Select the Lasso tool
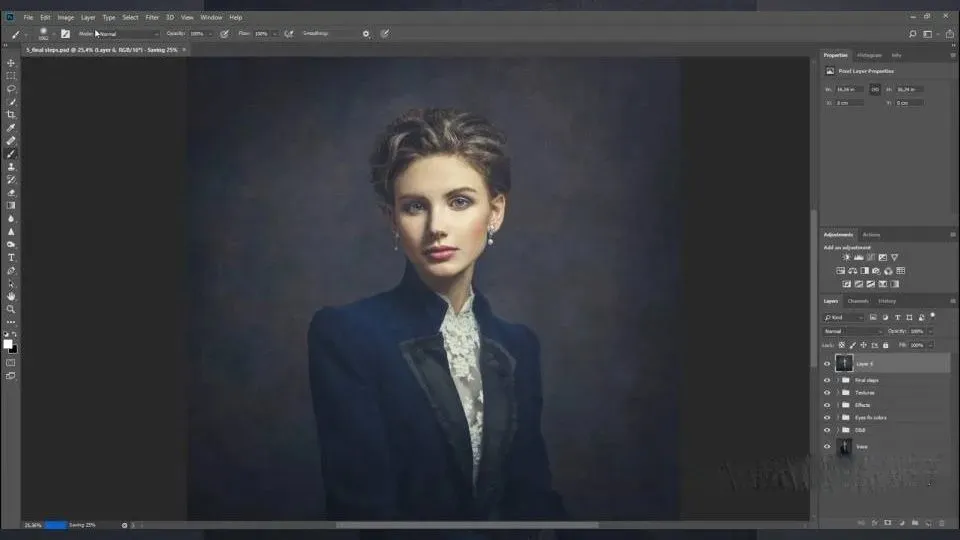This screenshot has height=540, width=960. click(11, 89)
